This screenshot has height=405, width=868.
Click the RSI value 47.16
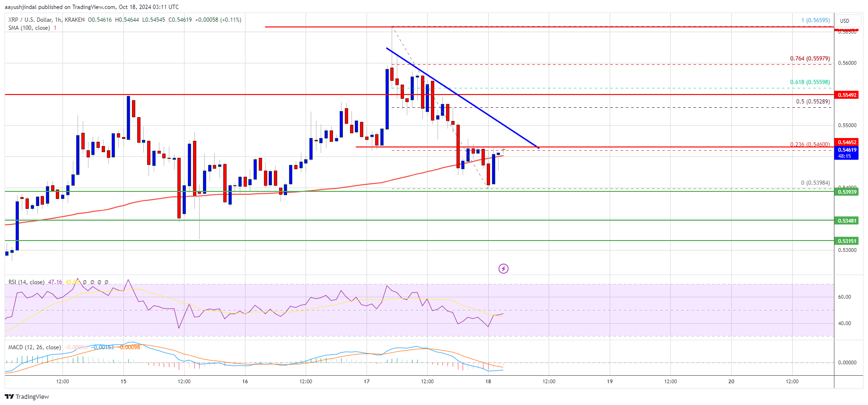[x=55, y=282]
